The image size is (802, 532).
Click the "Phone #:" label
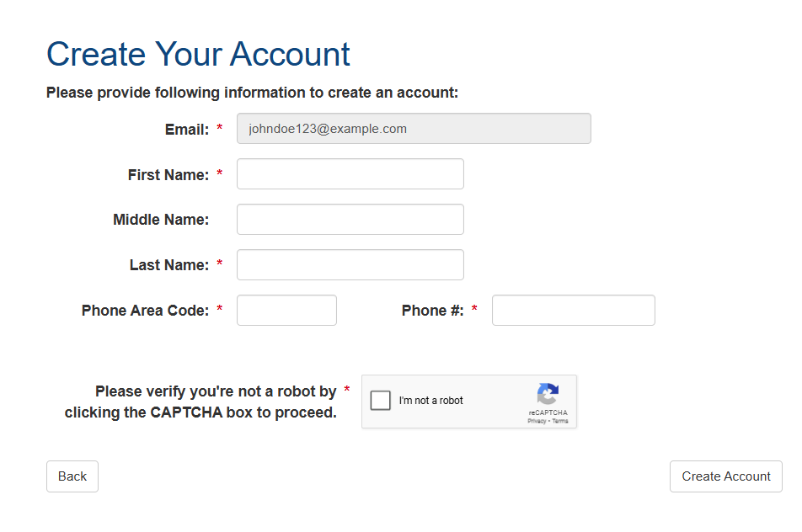(x=432, y=311)
